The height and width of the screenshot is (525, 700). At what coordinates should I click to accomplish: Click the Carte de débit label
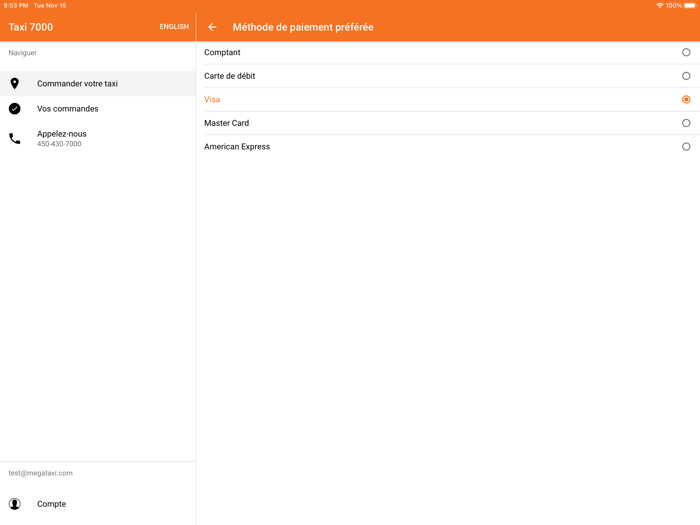pos(229,76)
